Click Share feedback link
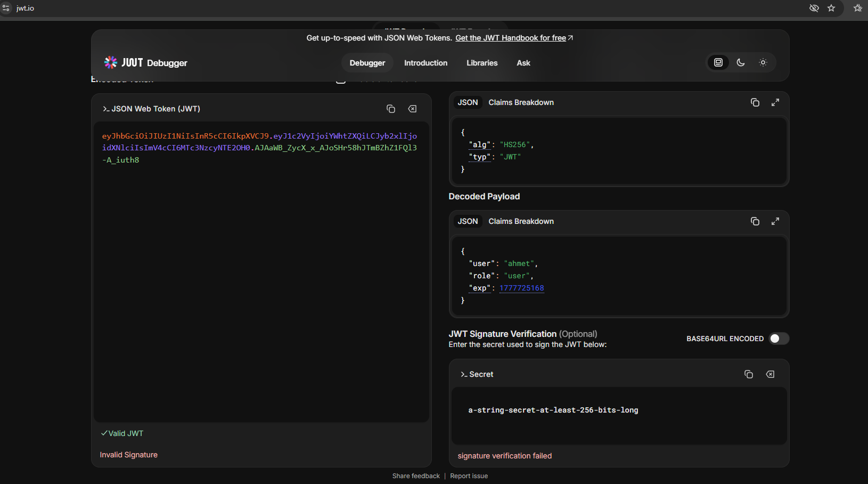This screenshot has width=868, height=484. coord(416,476)
